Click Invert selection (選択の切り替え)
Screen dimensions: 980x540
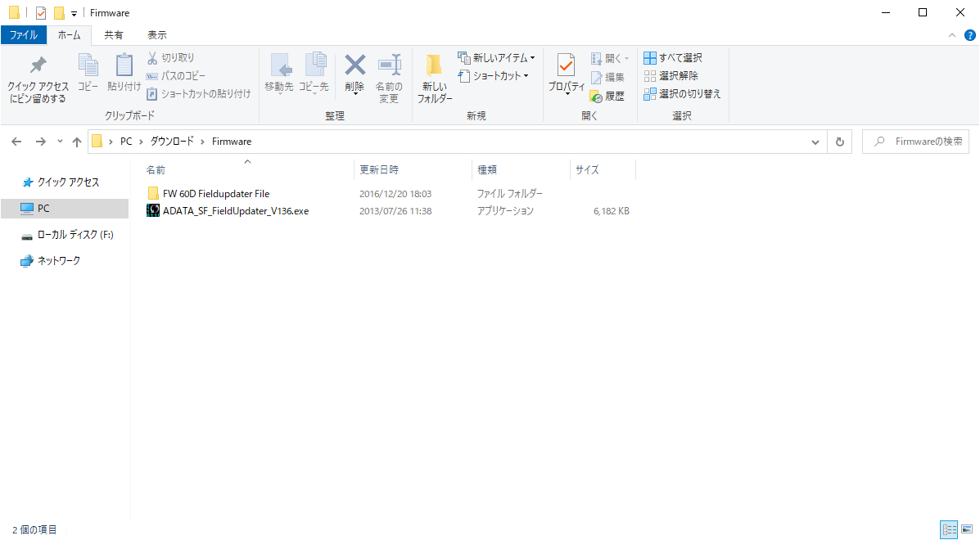[x=683, y=93]
